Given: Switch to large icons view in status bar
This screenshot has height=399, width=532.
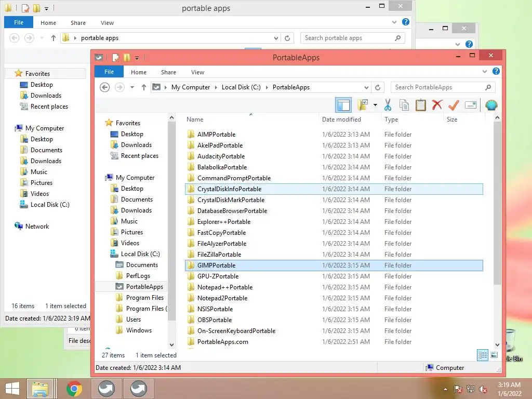Looking at the screenshot, I should coord(495,355).
